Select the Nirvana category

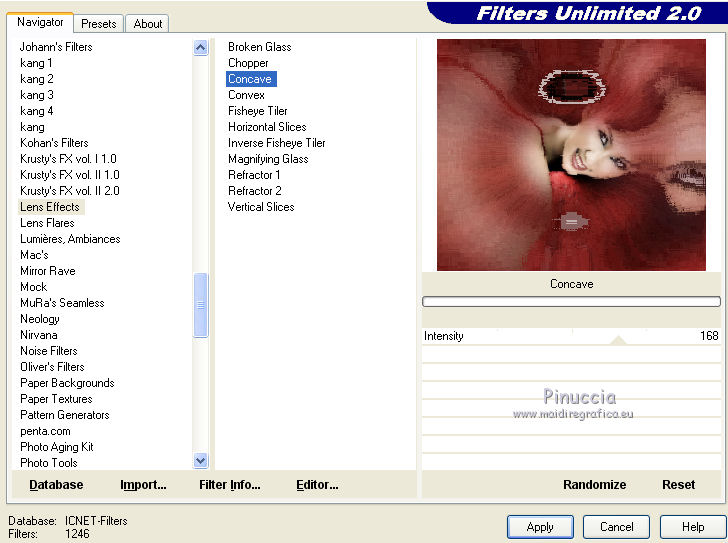click(x=39, y=335)
